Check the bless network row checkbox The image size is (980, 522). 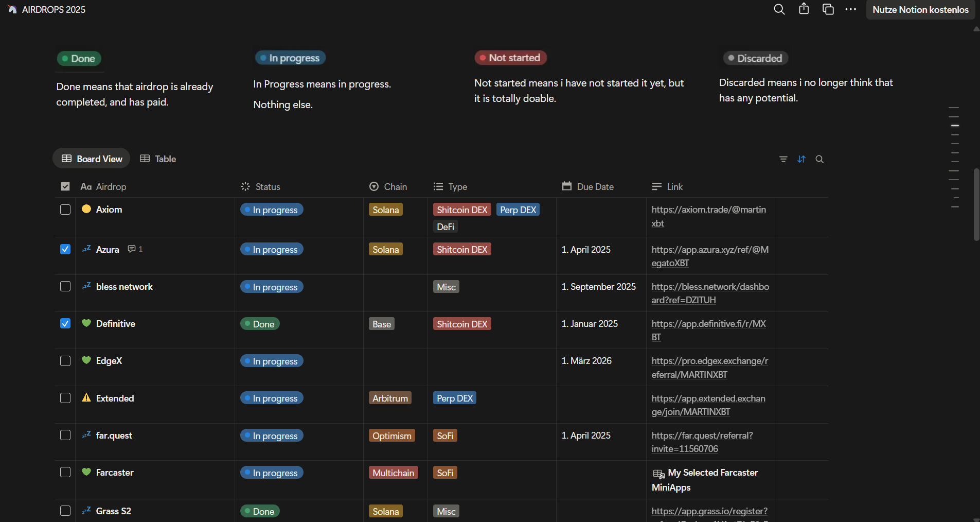click(x=65, y=286)
